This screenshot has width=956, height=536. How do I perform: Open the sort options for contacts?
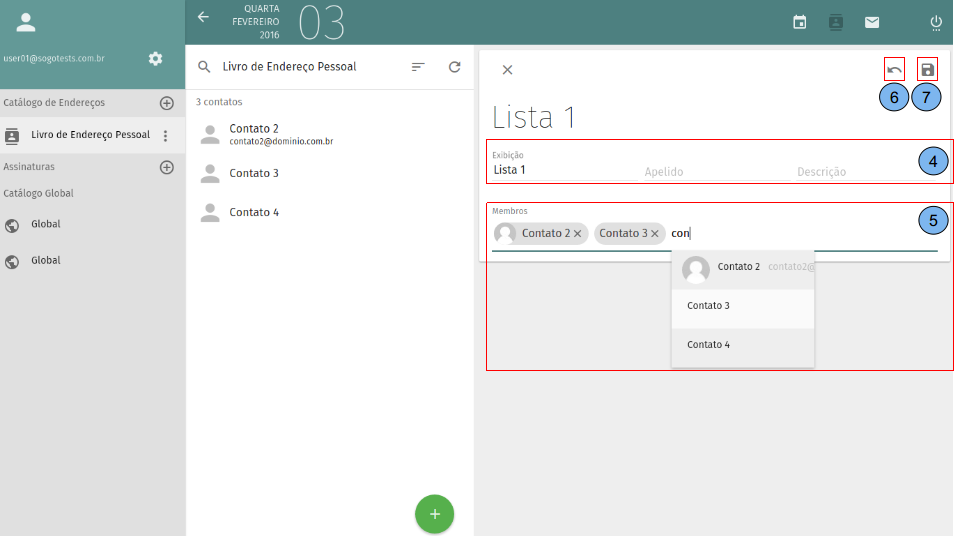tap(418, 67)
